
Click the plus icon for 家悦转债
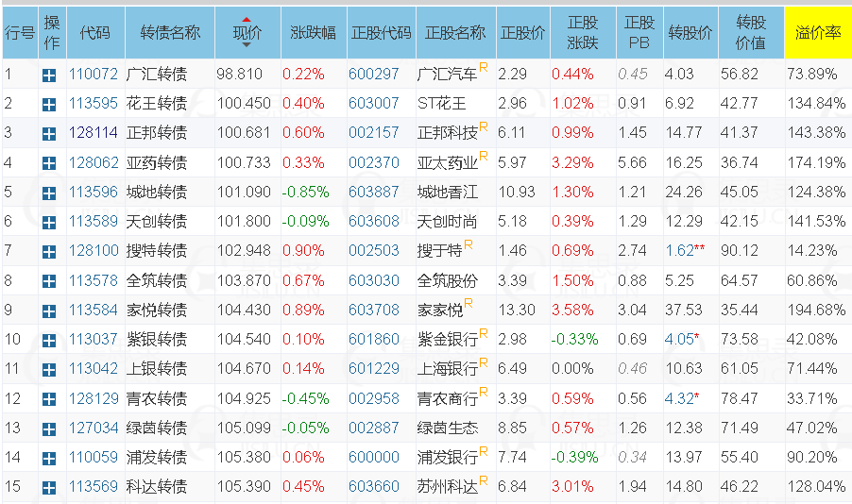[x=49, y=311]
